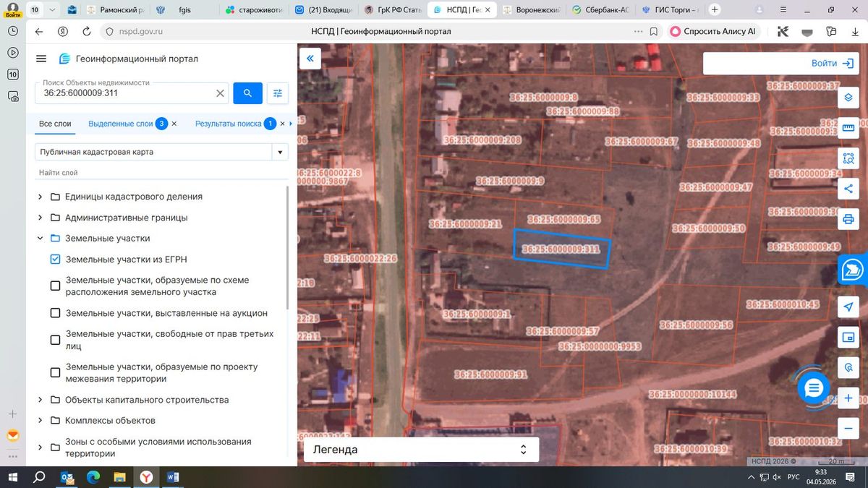Activate the area selection search tool
The height and width of the screenshot is (488, 868).
coord(849,158)
